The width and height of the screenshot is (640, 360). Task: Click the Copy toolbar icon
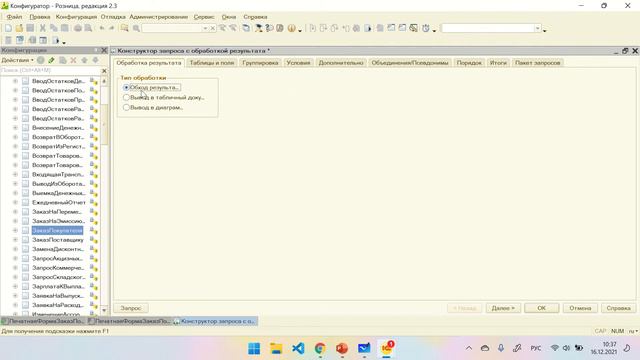click(53, 28)
